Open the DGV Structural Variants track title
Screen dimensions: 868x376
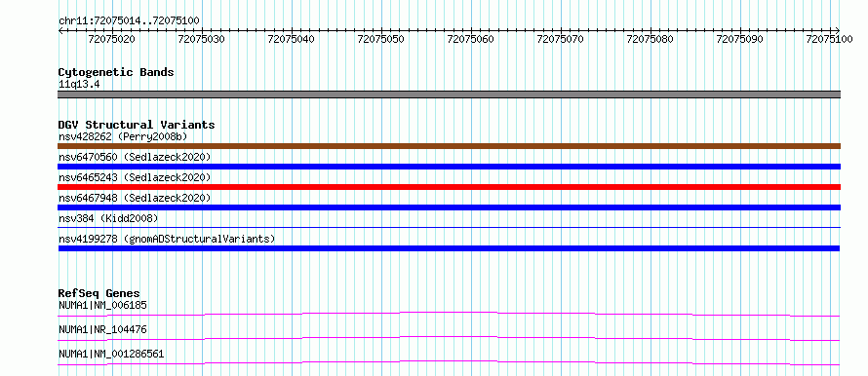[x=137, y=125]
